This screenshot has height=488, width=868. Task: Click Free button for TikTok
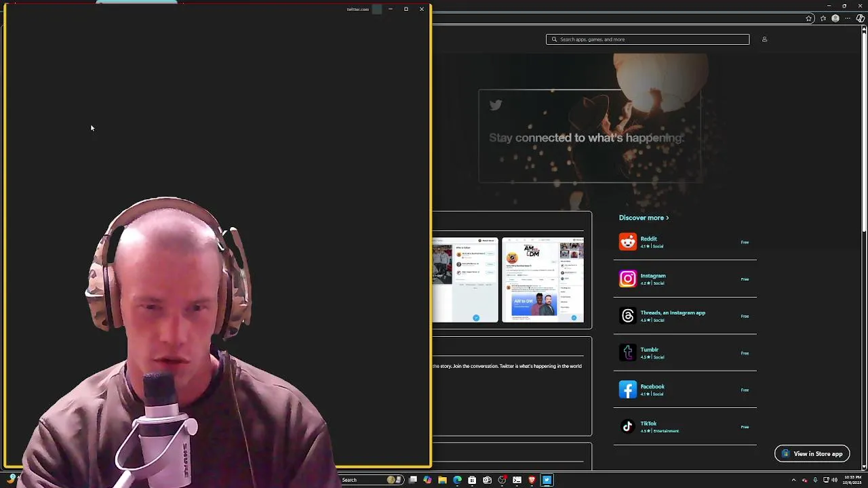tap(745, 427)
